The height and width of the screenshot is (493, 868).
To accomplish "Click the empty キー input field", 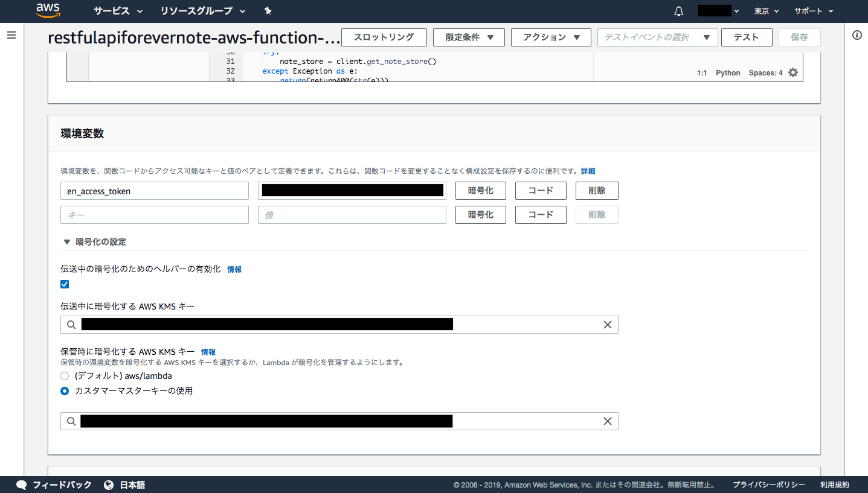I will coord(155,215).
